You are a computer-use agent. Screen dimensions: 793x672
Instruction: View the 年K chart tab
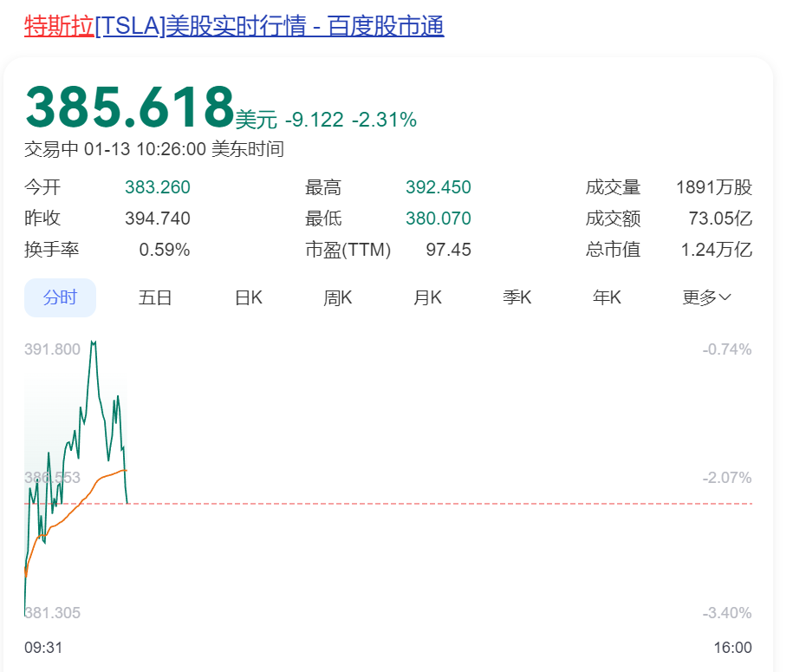607,298
